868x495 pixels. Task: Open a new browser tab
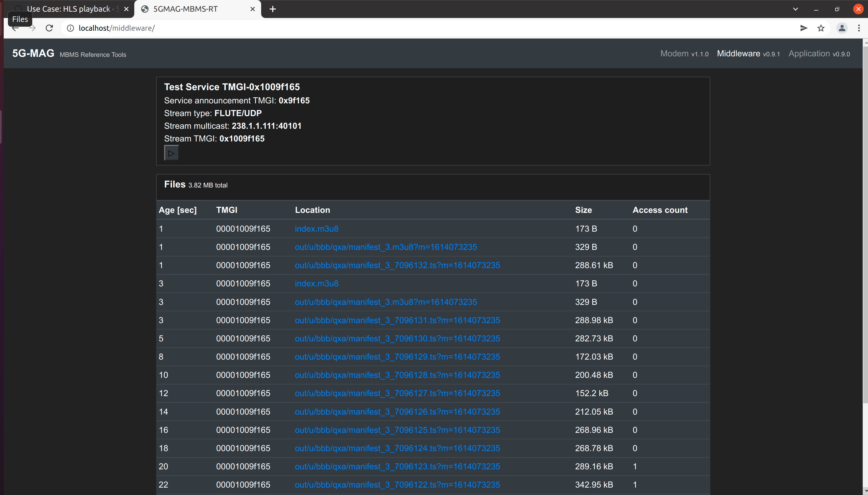click(x=273, y=9)
